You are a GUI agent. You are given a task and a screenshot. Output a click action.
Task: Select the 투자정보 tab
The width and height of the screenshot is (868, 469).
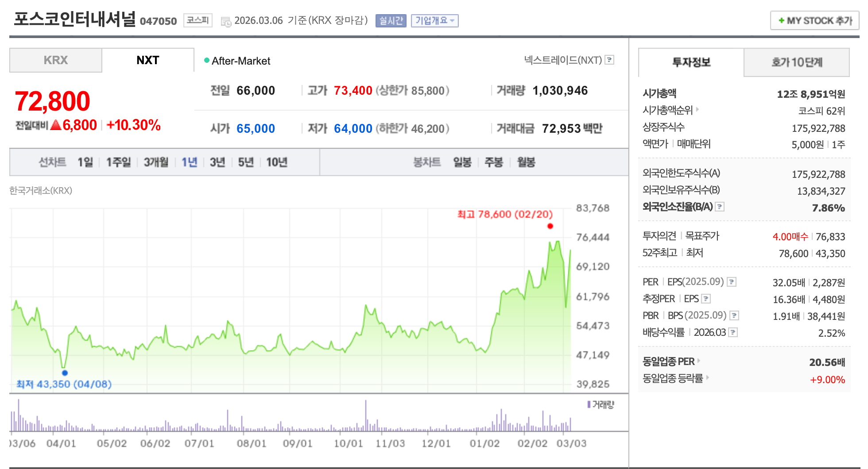[691, 62]
